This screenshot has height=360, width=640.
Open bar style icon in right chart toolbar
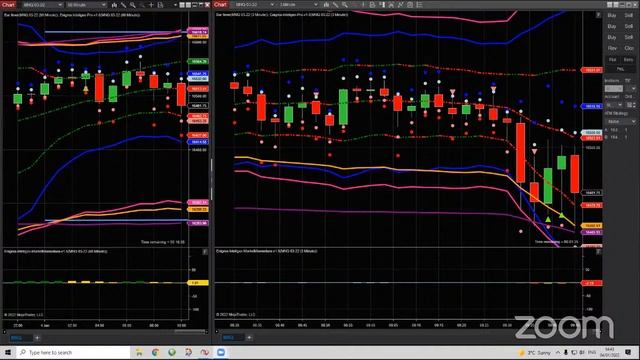pos(326,5)
